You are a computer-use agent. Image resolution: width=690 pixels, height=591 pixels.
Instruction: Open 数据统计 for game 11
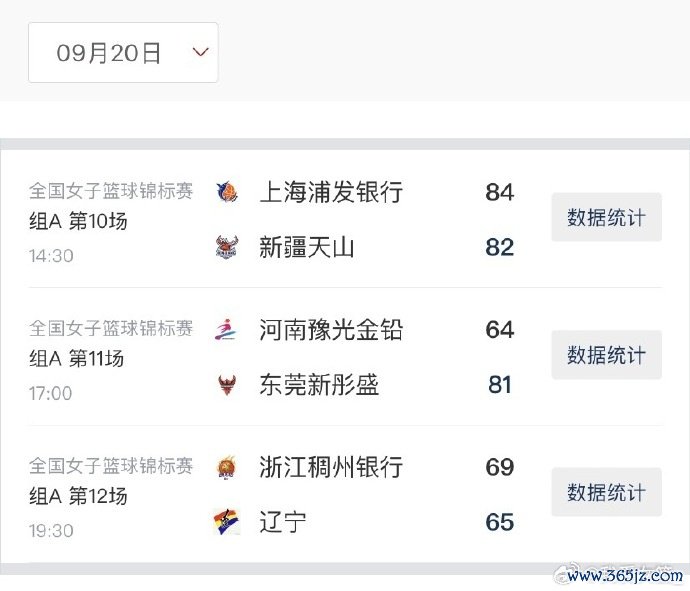(606, 355)
